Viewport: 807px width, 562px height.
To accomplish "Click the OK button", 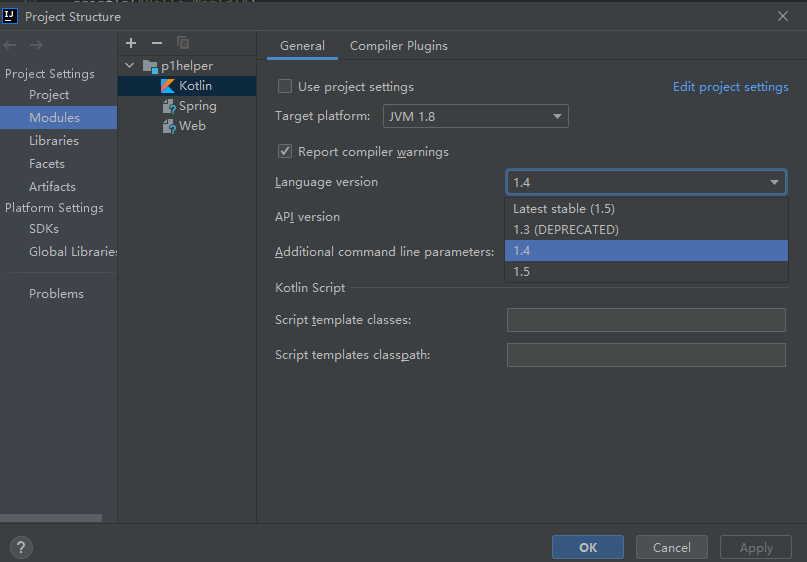I will [588, 547].
